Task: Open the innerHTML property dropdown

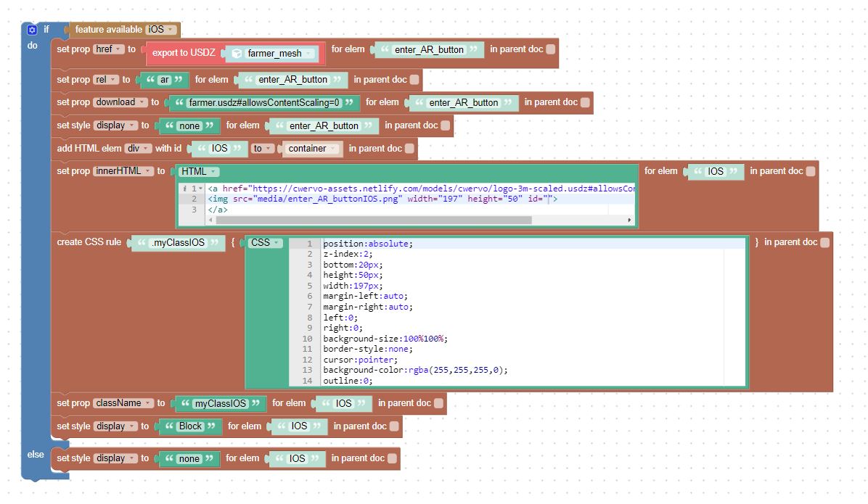Action: (x=123, y=171)
